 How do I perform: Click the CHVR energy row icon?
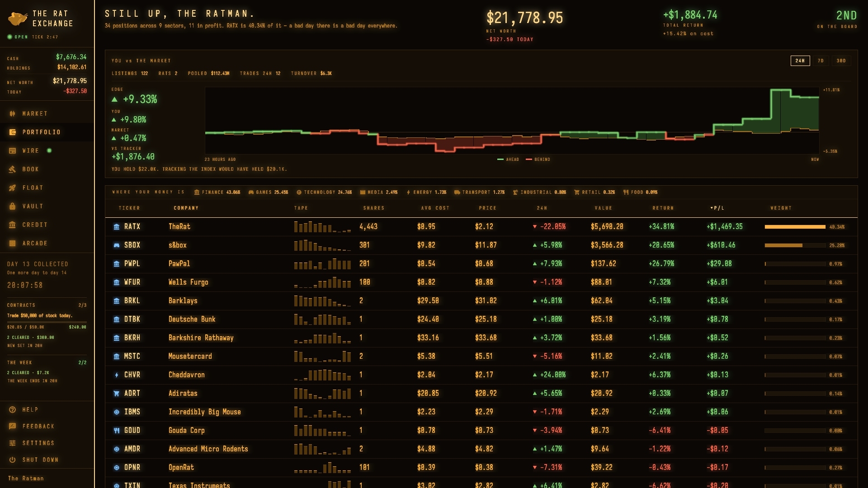click(117, 375)
